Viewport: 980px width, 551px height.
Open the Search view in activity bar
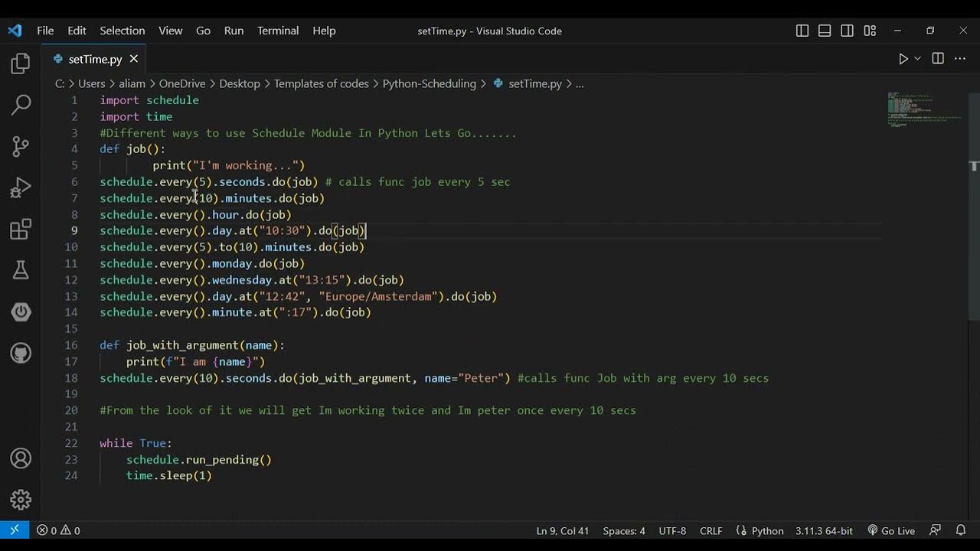[x=21, y=105]
